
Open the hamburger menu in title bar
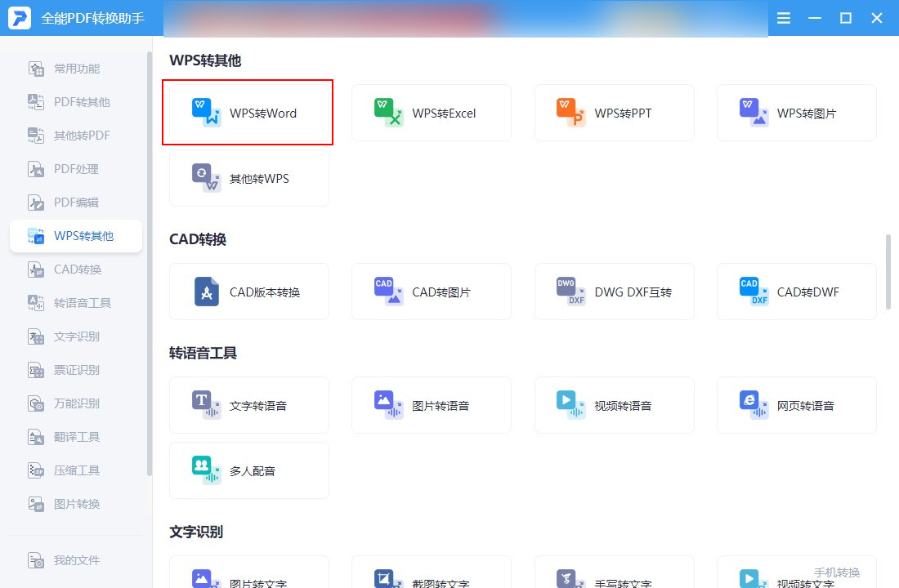pyautogui.click(x=783, y=18)
